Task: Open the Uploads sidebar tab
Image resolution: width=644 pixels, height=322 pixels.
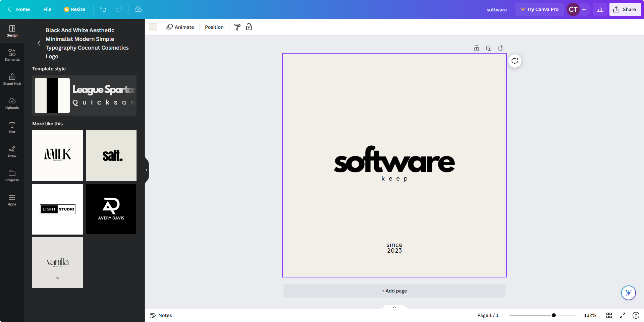Action: click(12, 104)
